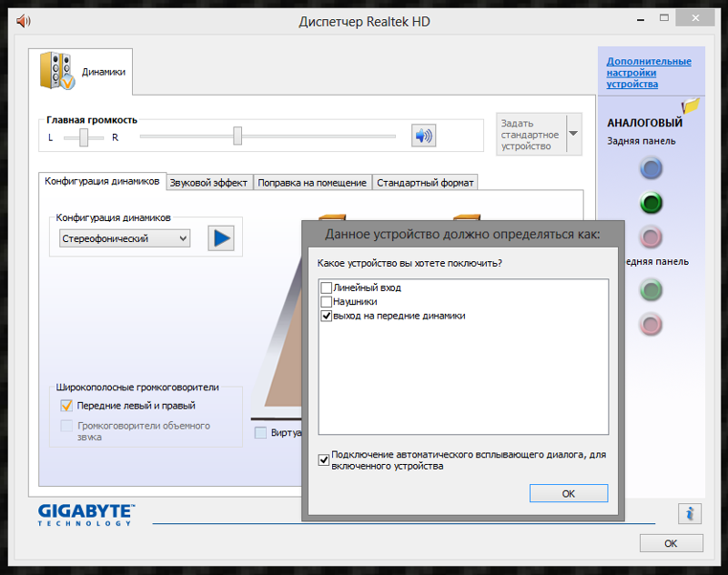Click the Главная громкость label
This screenshot has width=728, height=575.
coord(92,120)
